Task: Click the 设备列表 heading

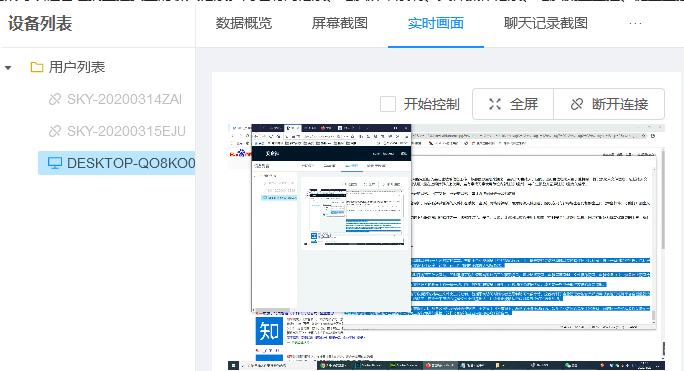Action: 40,24
